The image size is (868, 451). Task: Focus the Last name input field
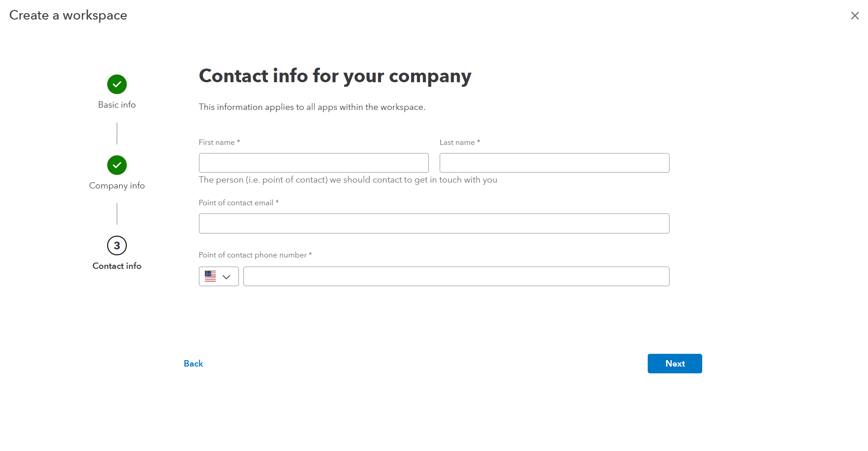click(x=554, y=163)
